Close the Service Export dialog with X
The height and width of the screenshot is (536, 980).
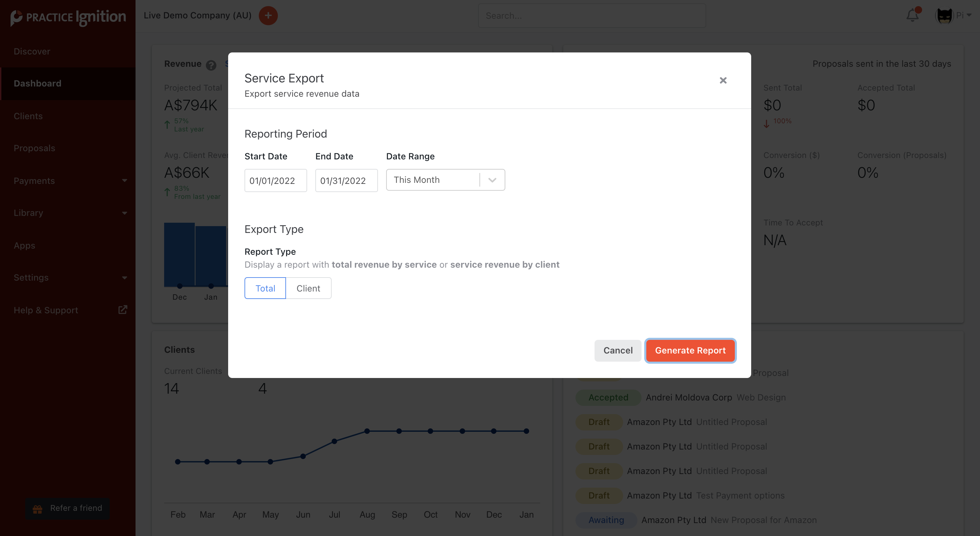point(723,80)
